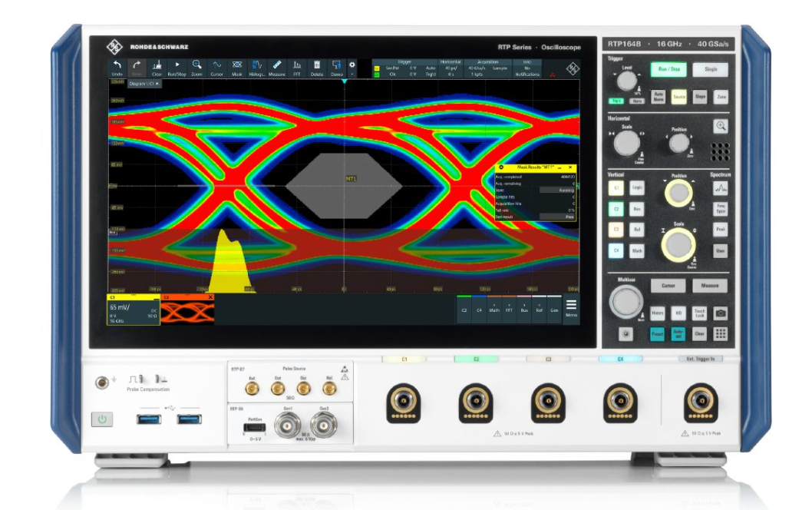Close the C3 orange signal thumbnail
Viewport: 812px width, 510px height.
coord(210,297)
